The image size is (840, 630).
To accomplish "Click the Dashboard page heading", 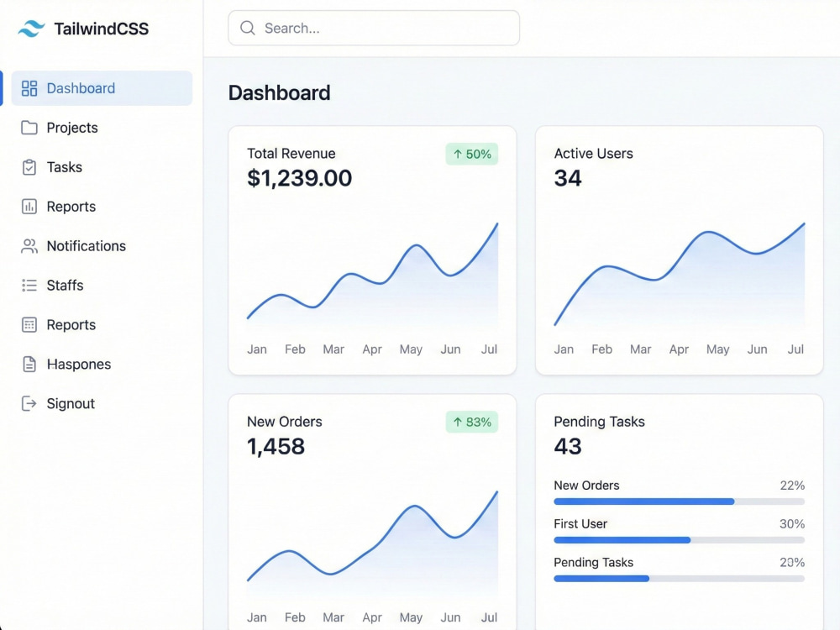I will coord(279,93).
